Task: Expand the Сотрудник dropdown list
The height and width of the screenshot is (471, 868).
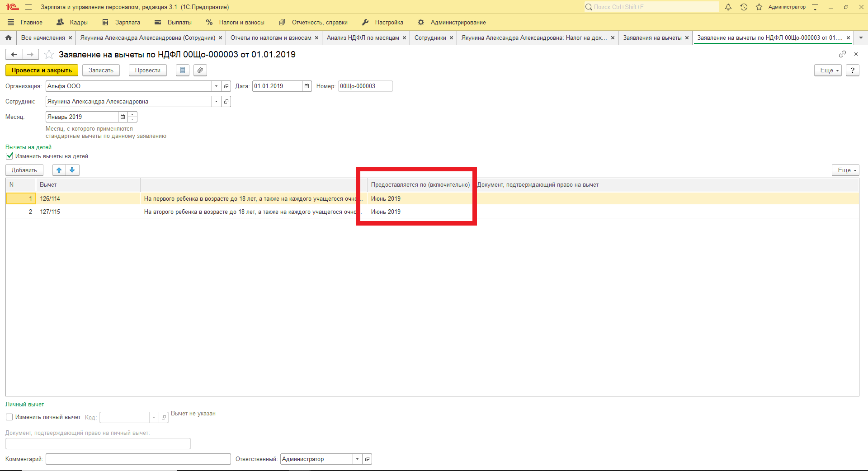Action: 216,102
